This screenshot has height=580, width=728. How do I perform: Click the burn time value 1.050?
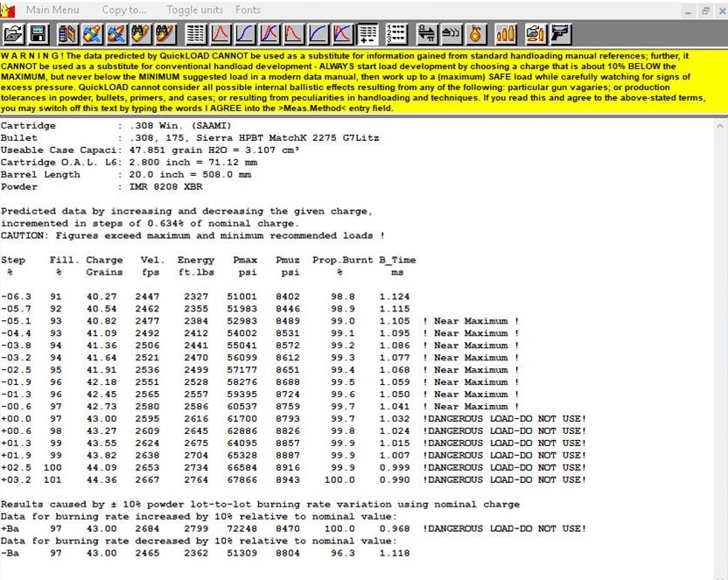[x=395, y=395]
